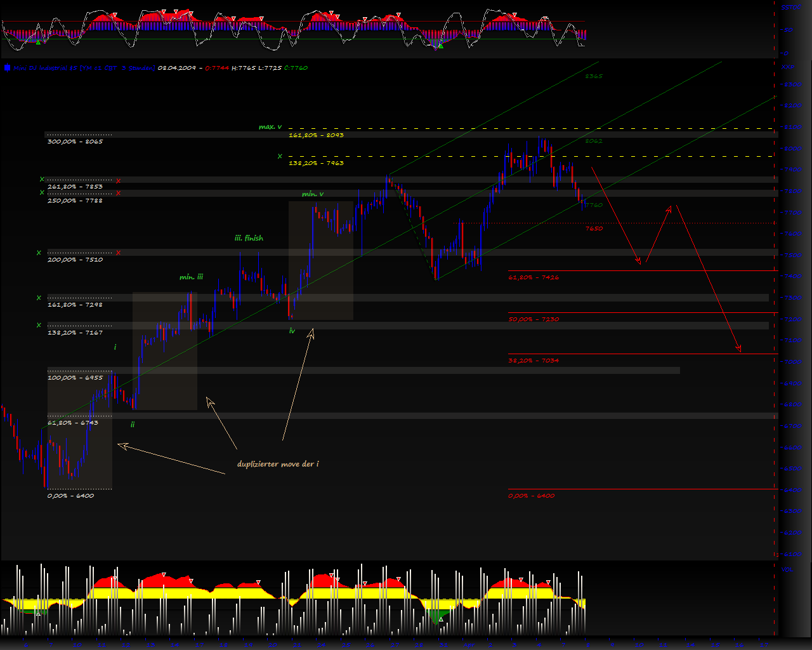Click the close value C:7760 in the header
The image size is (812, 650).
click(x=296, y=68)
